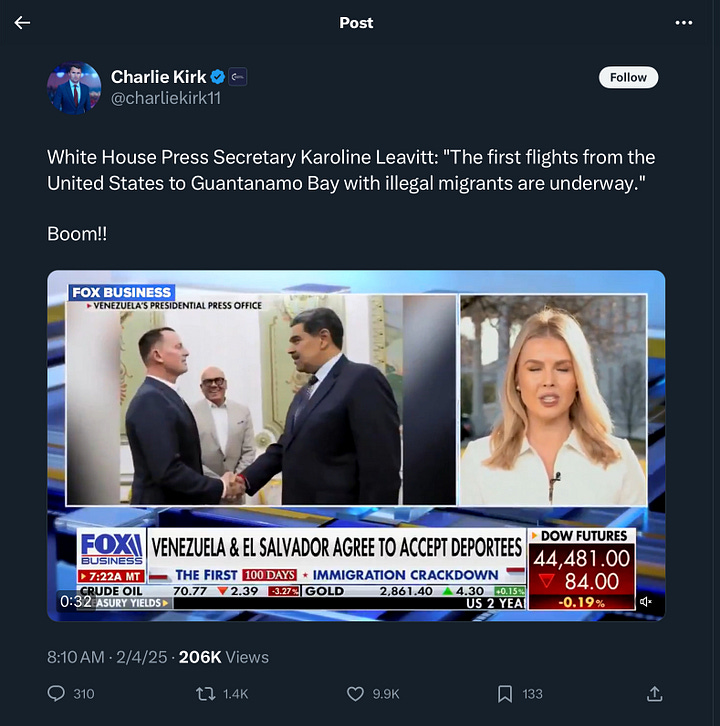Play the Fox Business video
This screenshot has width=720, height=726.
(x=356, y=445)
